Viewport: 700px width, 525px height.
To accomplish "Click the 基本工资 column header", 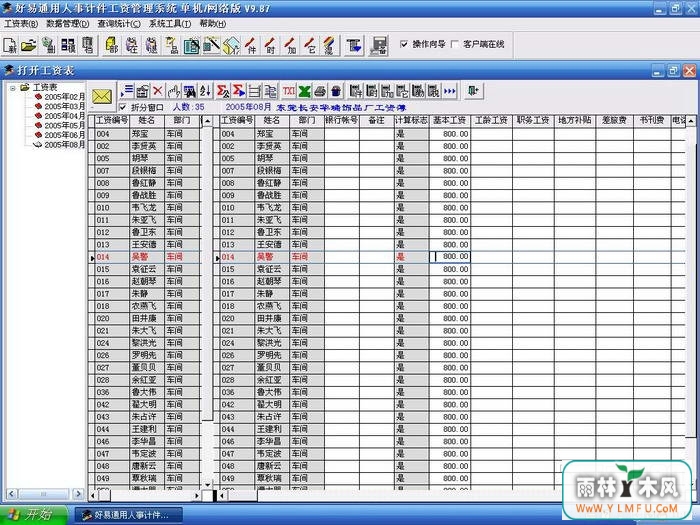I will pos(450,121).
